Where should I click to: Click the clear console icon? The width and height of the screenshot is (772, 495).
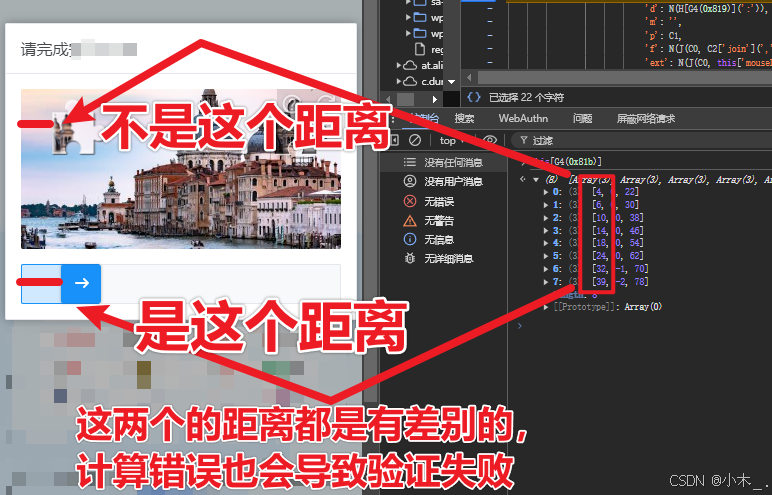click(415, 140)
